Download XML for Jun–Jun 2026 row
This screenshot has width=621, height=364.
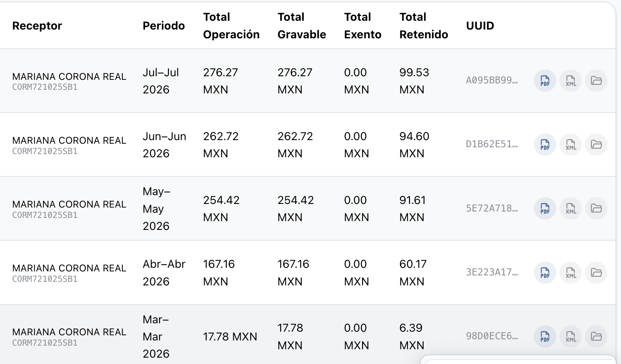coord(571,144)
